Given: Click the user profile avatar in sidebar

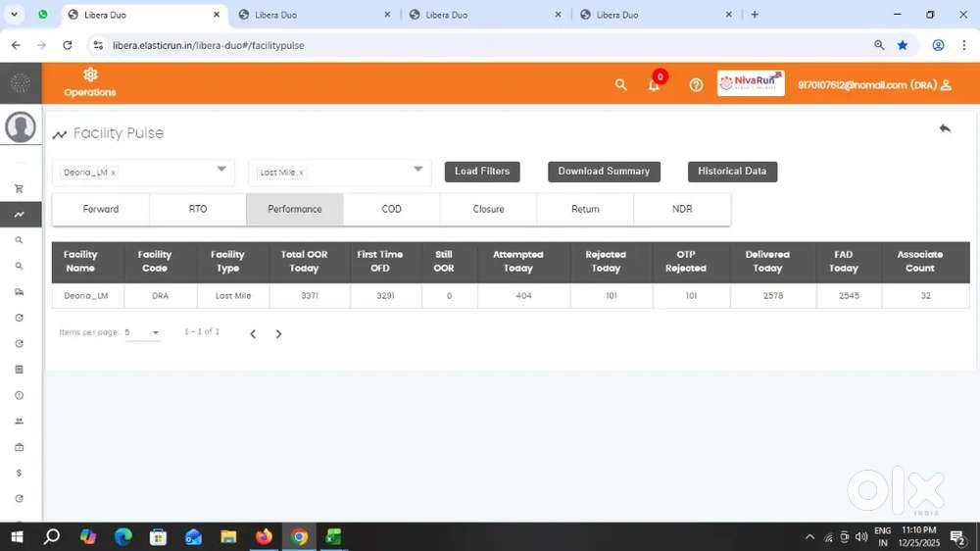Looking at the screenshot, I should tap(21, 127).
